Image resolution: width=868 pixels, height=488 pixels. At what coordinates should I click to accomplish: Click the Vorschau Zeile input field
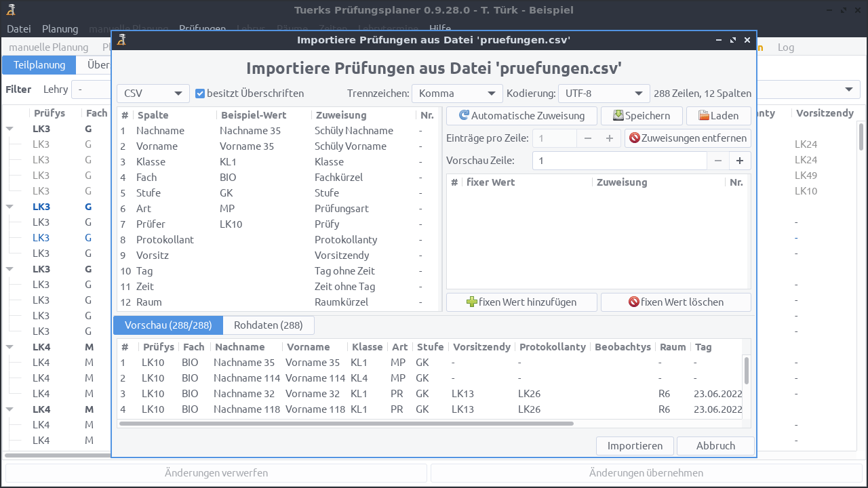[619, 161]
